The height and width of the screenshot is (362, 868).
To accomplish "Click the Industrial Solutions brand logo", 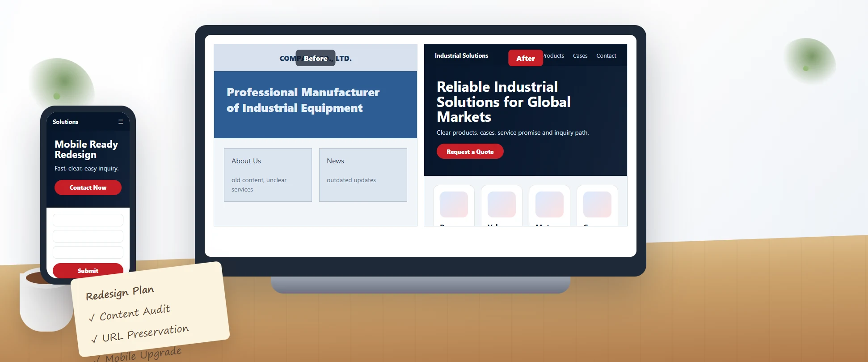I will coord(461,56).
